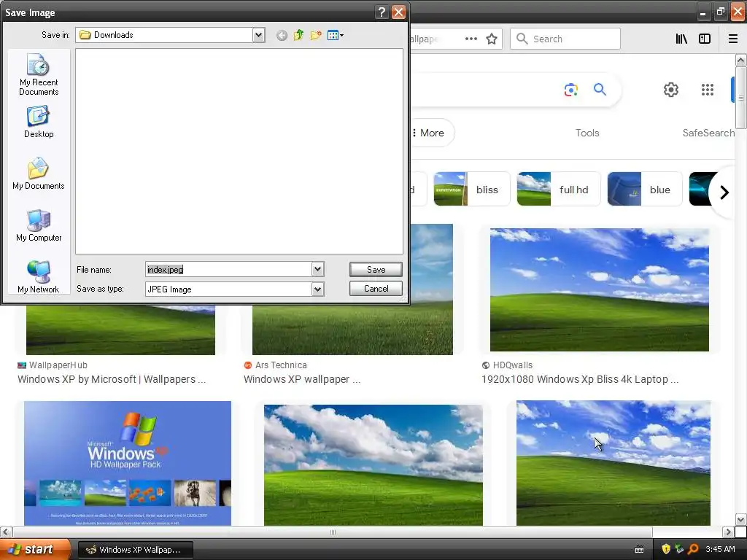Open the View menu icon in dialog

click(336, 35)
